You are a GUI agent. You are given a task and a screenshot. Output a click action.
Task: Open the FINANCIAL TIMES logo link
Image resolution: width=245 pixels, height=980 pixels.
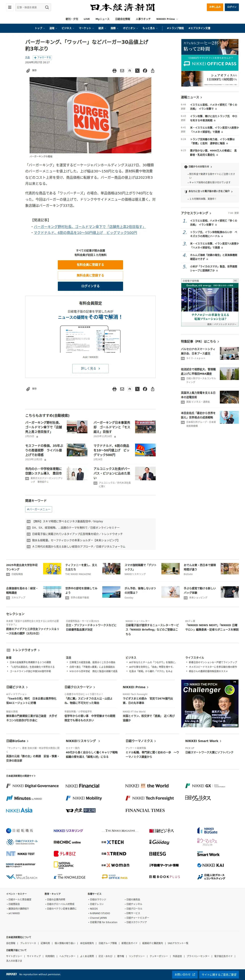[x=145, y=810]
